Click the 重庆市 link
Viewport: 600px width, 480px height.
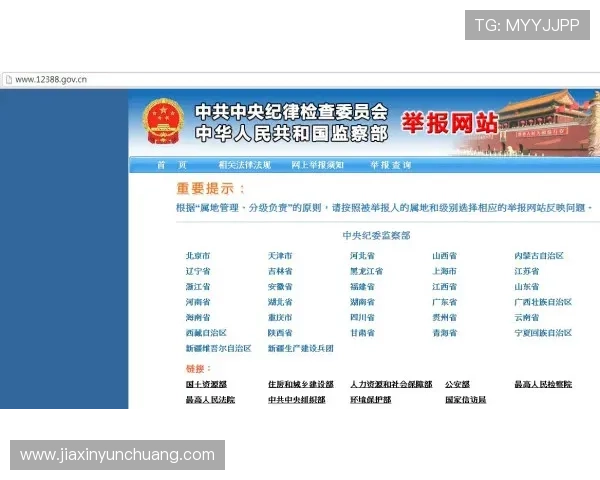coord(280,317)
